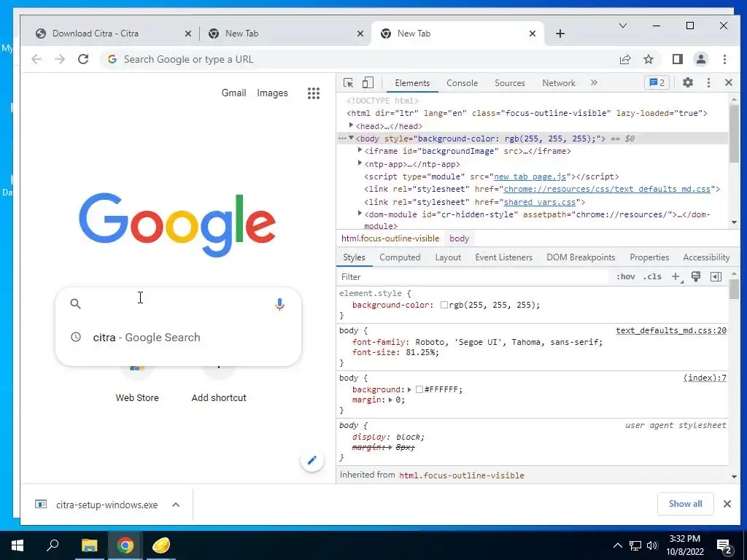Show more DevTools tabs chevron
747x560 pixels.
click(594, 82)
